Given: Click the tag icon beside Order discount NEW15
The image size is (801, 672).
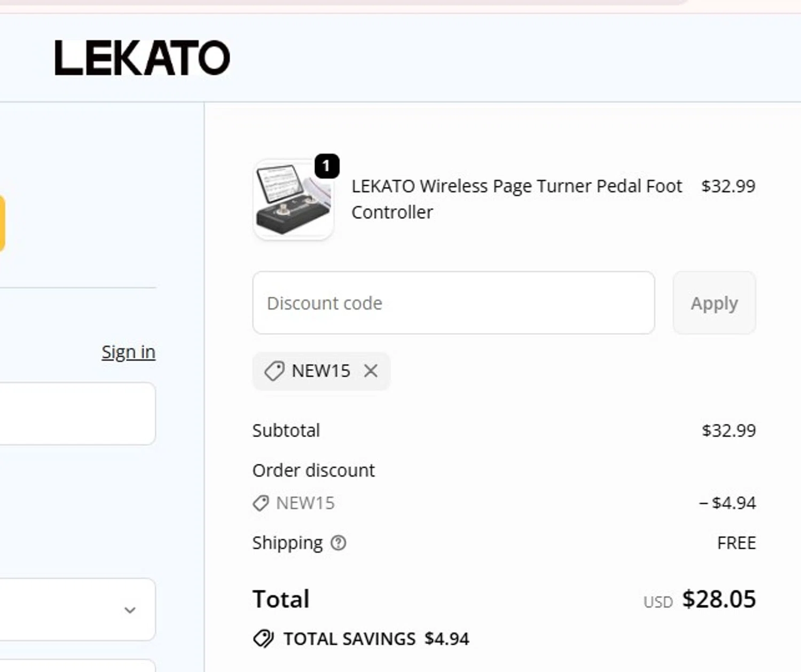Looking at the screenshot, I should (261, 503).
